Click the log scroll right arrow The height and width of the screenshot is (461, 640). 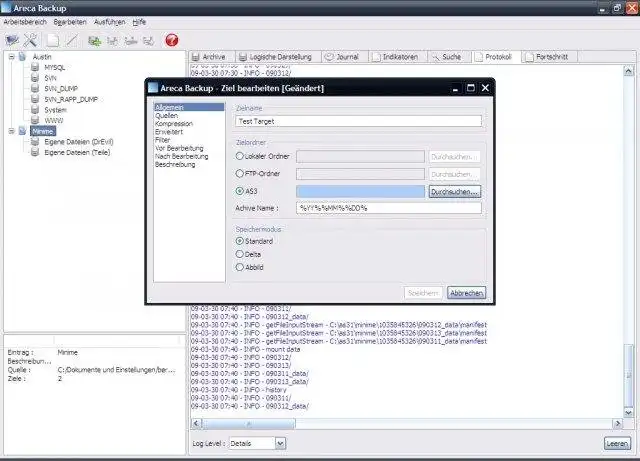pyautogui.click(x=618, y=424)
